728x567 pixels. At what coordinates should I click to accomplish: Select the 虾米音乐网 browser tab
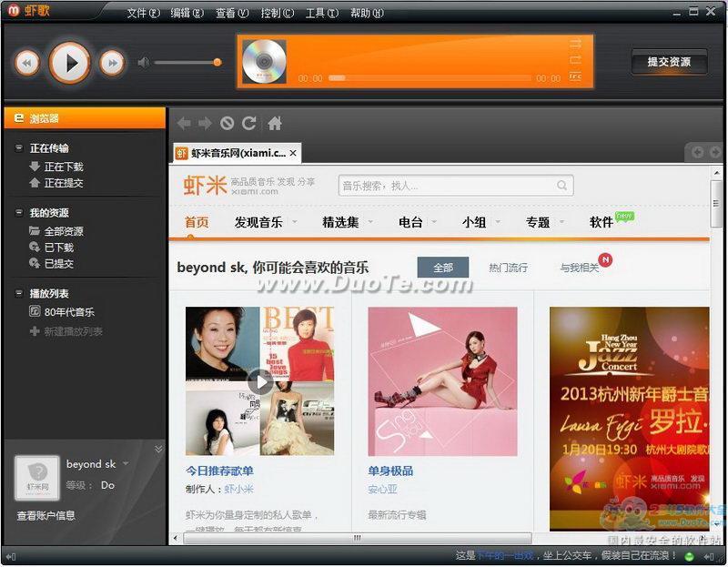(x=237, y=153)
